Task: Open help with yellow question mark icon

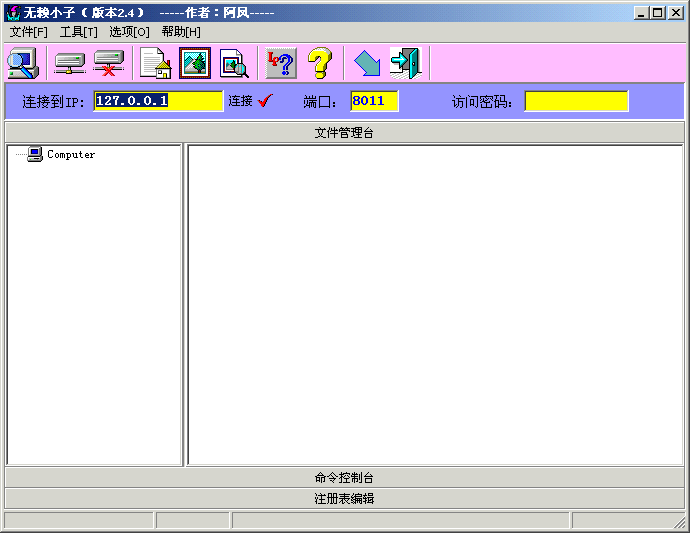Action: [319, 63]
